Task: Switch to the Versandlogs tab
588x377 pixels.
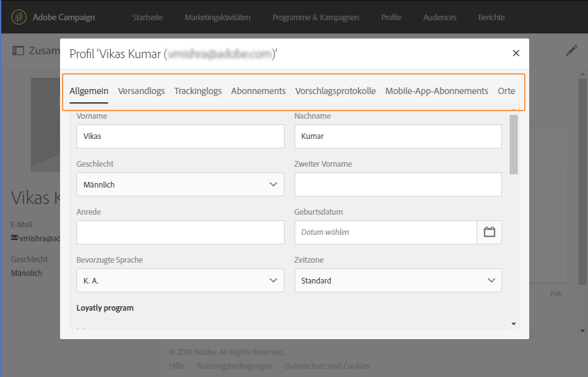Action: (x=141, y=91)
